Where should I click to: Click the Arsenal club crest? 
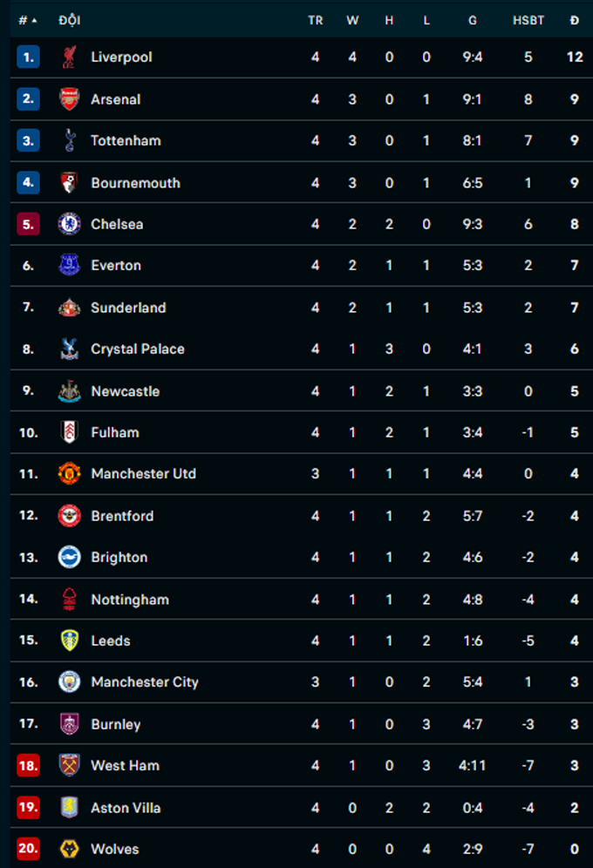[x=69, y=99]
